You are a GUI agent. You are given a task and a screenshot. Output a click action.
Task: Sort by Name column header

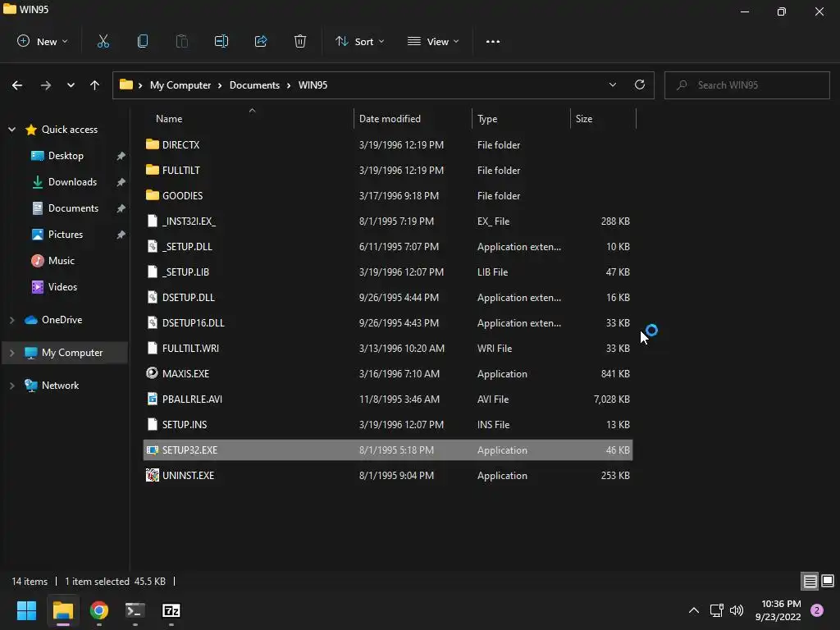click(x=249, y=118)
